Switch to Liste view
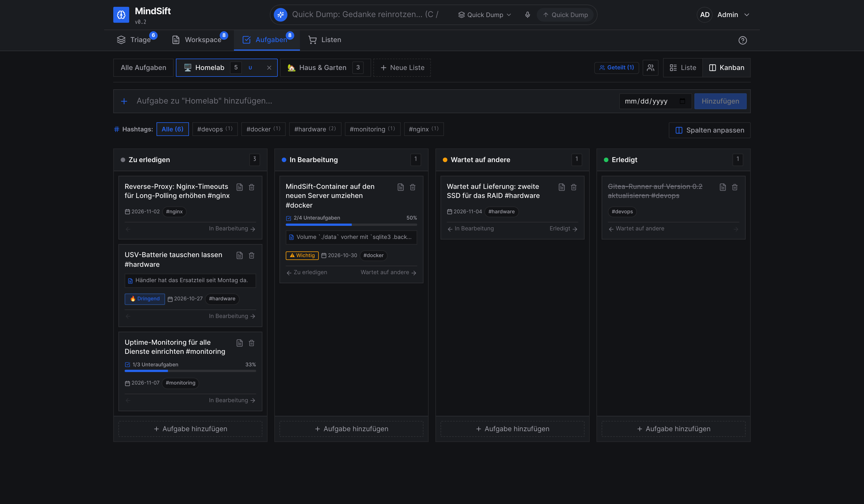The width and height of the screenshot is (864, 504). click(x=683, y=68)
